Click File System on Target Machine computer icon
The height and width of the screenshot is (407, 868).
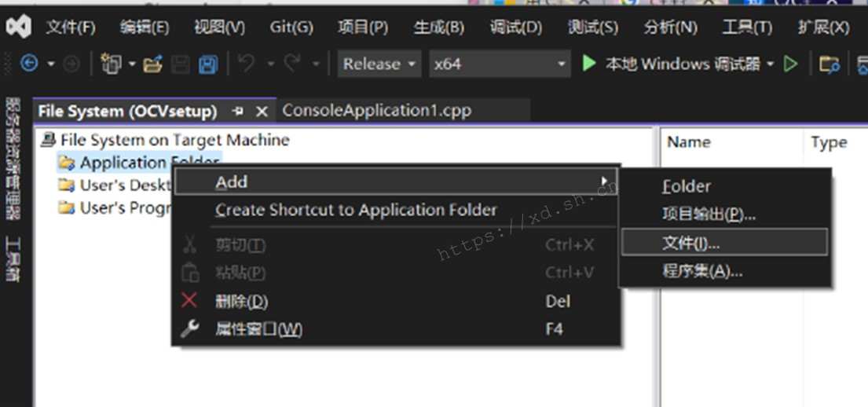tap(49, 140)
